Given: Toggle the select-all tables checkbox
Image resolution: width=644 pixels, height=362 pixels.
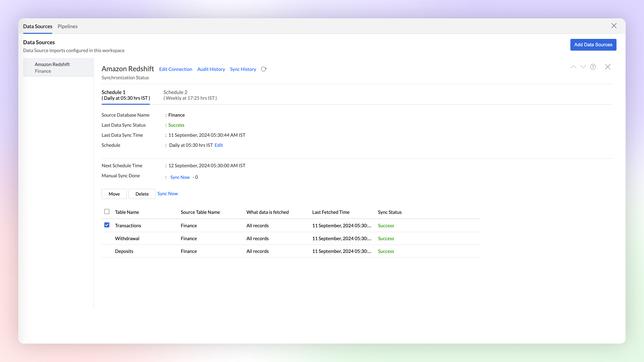Looking at the screenshot, I should pyautogui.click(x=107, y=212).
